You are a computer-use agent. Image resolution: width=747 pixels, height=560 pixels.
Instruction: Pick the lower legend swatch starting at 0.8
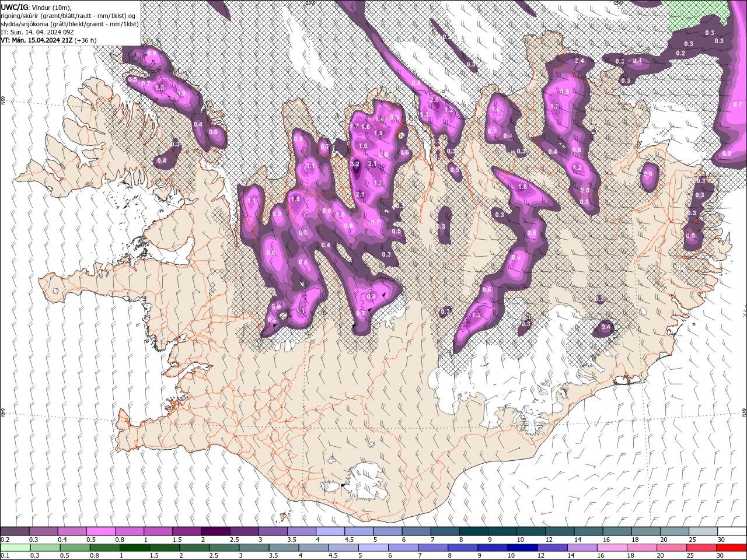pyautogui.click(x=104, y=548)
